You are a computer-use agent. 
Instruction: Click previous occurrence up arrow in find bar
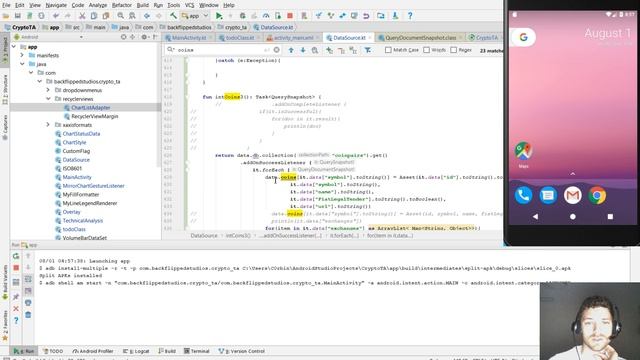[291, 50]
